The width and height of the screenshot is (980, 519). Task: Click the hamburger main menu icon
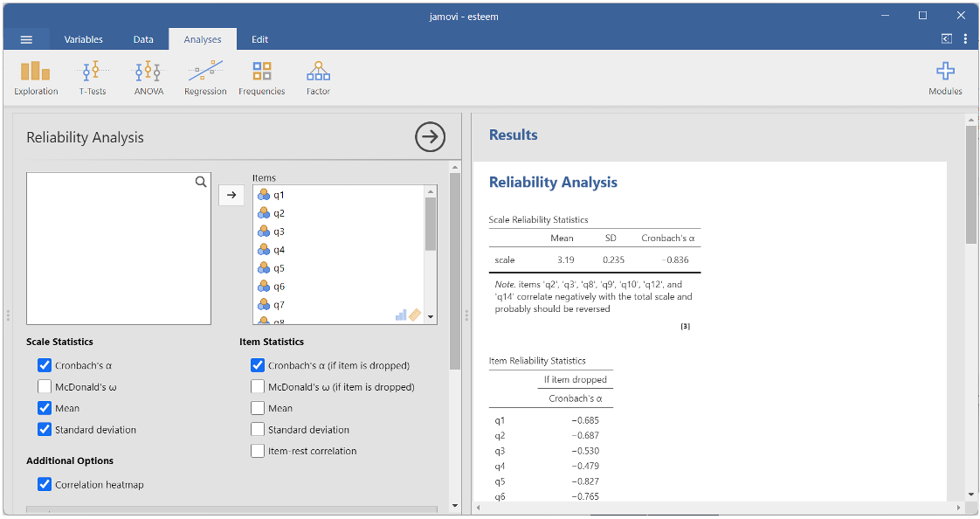tap(26, 39)
